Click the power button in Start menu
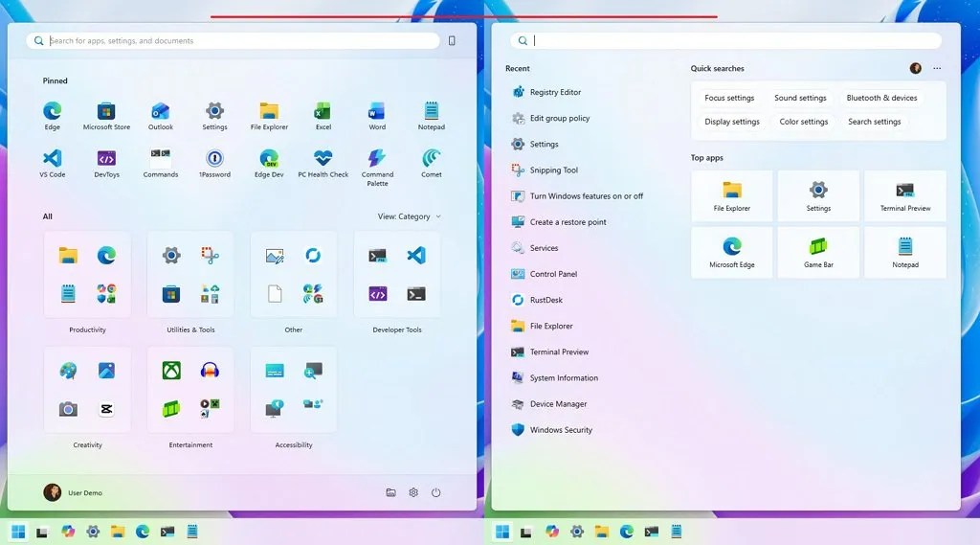This screenshot has height=545, width=980. pyautogui.click(x=435, y=492)
